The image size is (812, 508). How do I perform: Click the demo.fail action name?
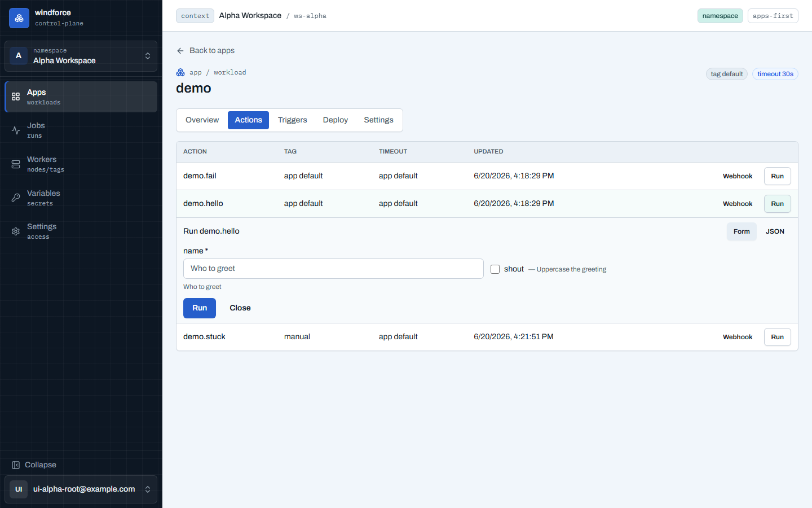coord(200,176)
